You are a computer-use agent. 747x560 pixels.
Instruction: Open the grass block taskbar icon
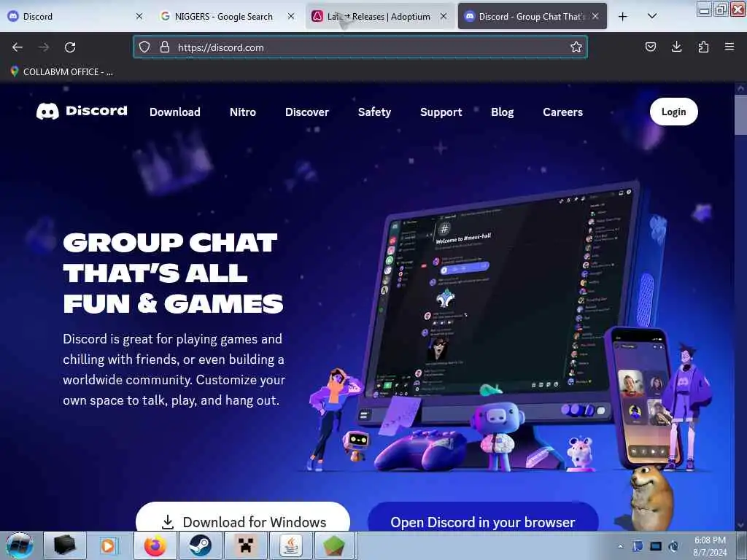point(334,545)
